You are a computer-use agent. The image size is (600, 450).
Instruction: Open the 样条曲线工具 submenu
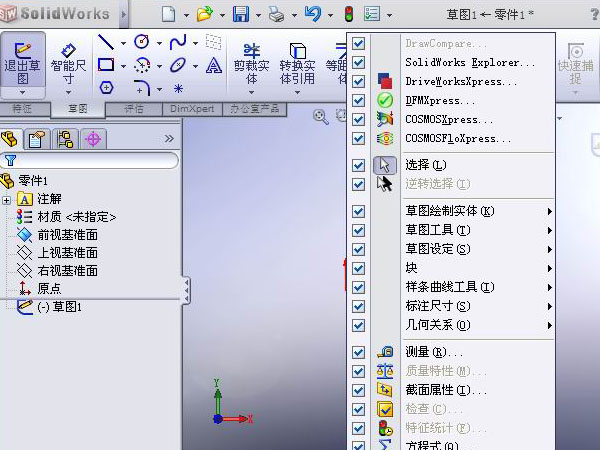[x=478, y=287]
